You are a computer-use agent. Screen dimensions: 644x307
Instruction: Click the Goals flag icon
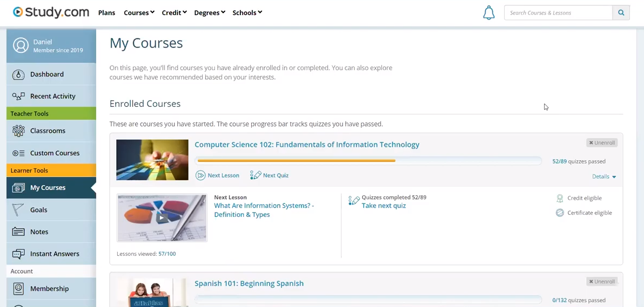18,210
